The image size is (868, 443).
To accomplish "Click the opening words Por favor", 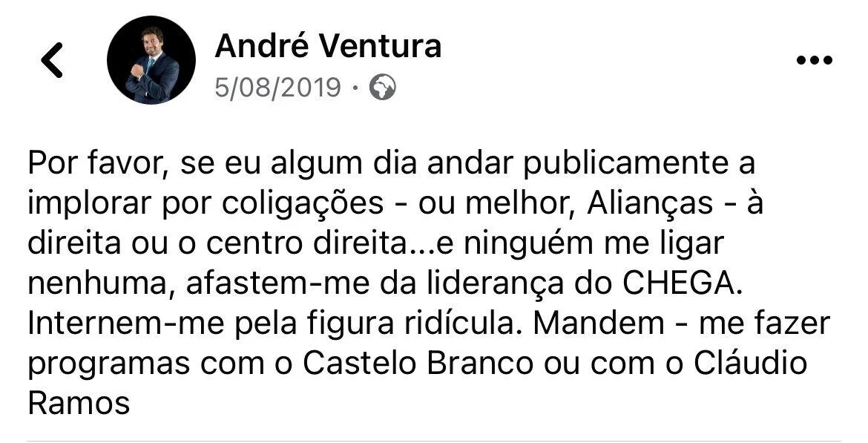I will tap(95, 163).
